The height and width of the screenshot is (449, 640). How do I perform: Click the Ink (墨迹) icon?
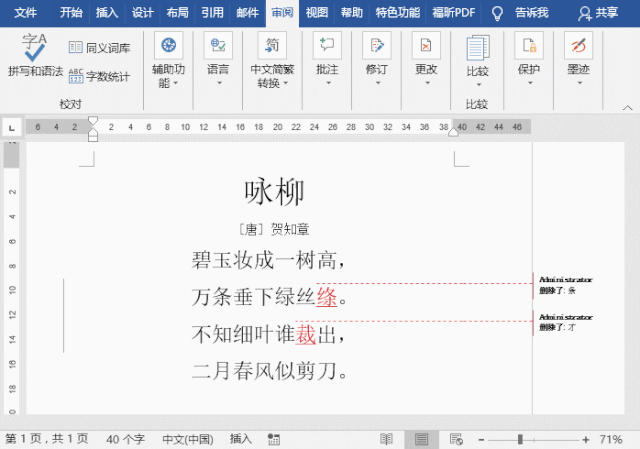578,45
